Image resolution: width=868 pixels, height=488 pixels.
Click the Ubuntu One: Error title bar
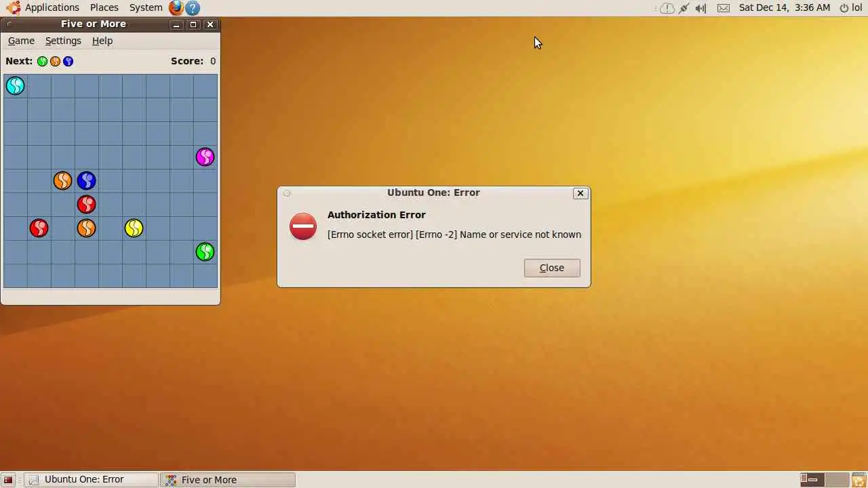pos(433,193)
